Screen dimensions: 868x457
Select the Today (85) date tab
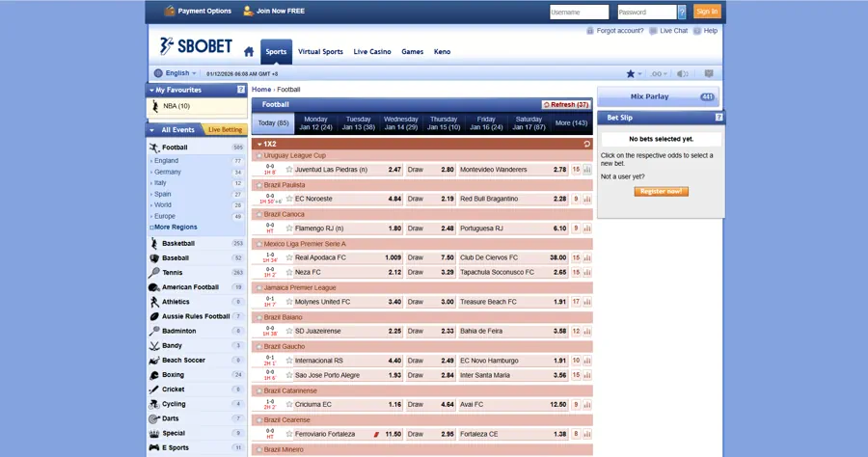pos(274,122)
